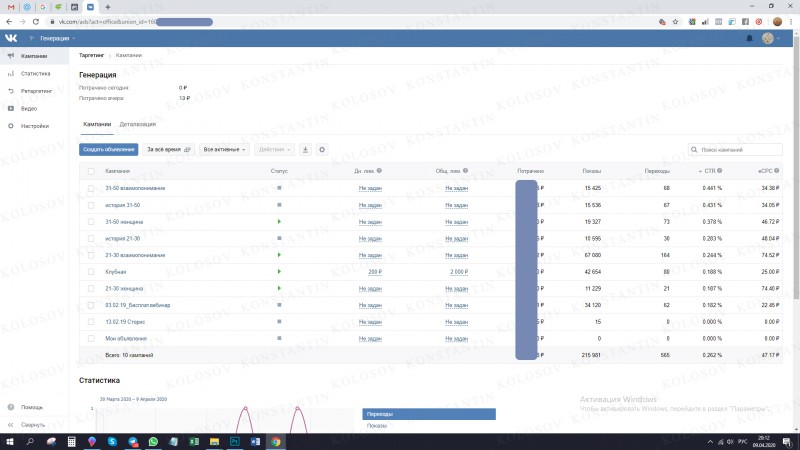Open the 31-50 взаимопонимание campaign

[135, 188]
